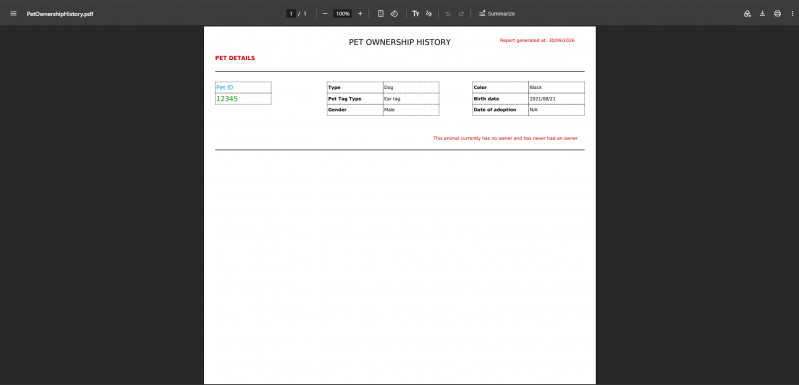Click the Black value cell
This screenshot has height=385, width=799.
(556, 88)
